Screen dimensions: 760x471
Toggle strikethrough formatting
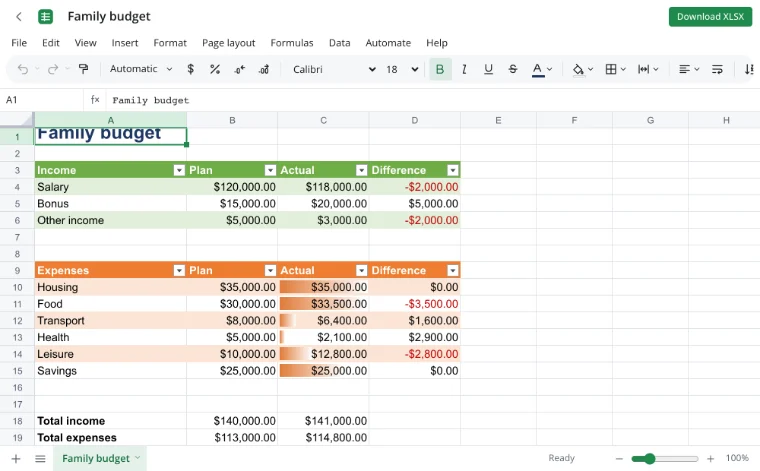tap(513, 69)
